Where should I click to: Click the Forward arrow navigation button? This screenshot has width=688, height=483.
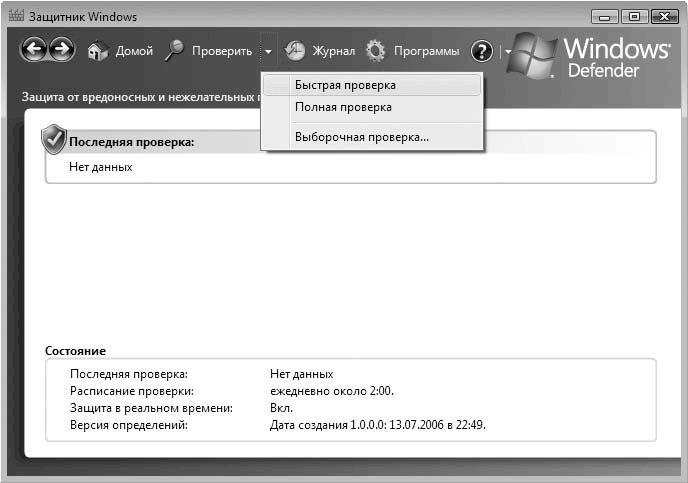(x=61, y=50)
